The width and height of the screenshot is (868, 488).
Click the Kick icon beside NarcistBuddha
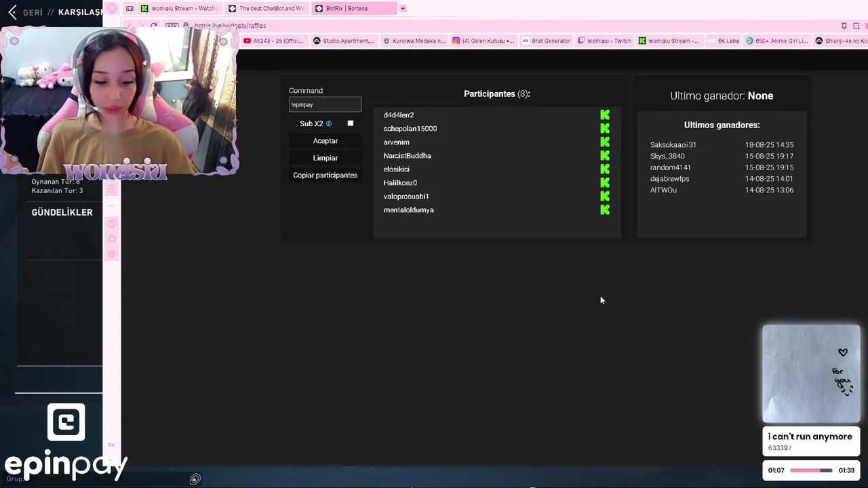point(605,155)
